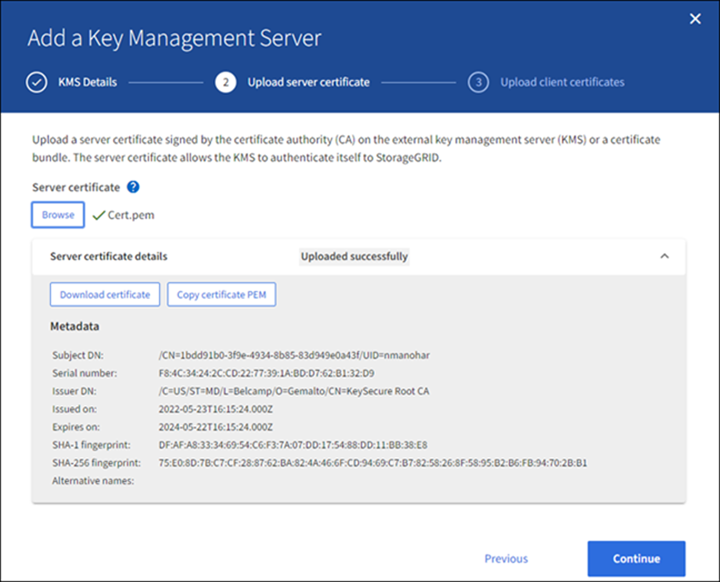Select the Upload server certificate step label
The image size is (720, 582).
point(308,82)
